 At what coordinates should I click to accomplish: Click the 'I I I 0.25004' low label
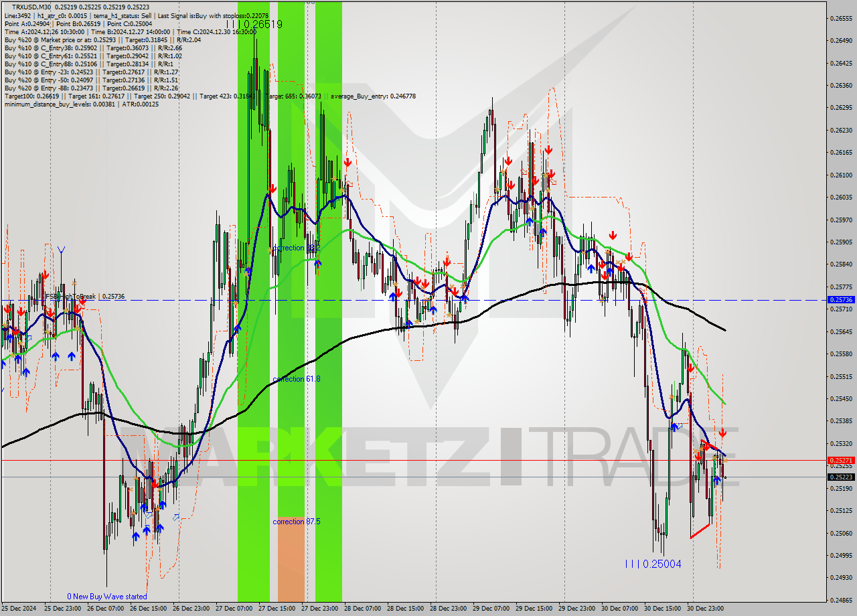[x=653, y=564]
